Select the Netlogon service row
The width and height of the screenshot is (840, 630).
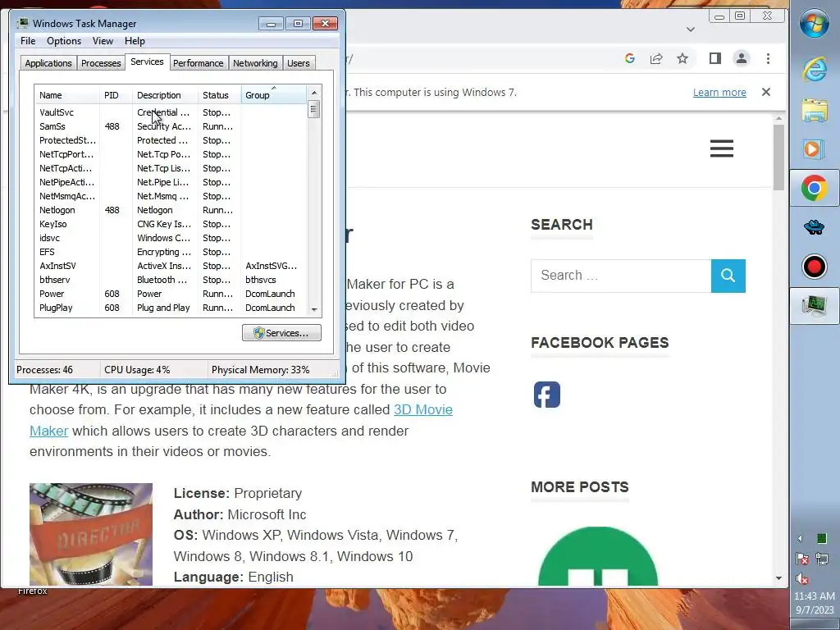coord(171,210)
